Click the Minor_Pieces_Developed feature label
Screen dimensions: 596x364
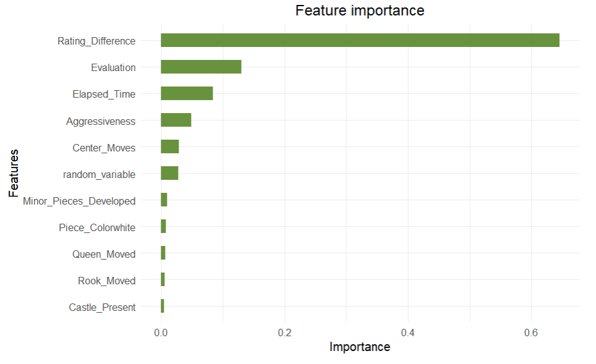click(79, 201)
